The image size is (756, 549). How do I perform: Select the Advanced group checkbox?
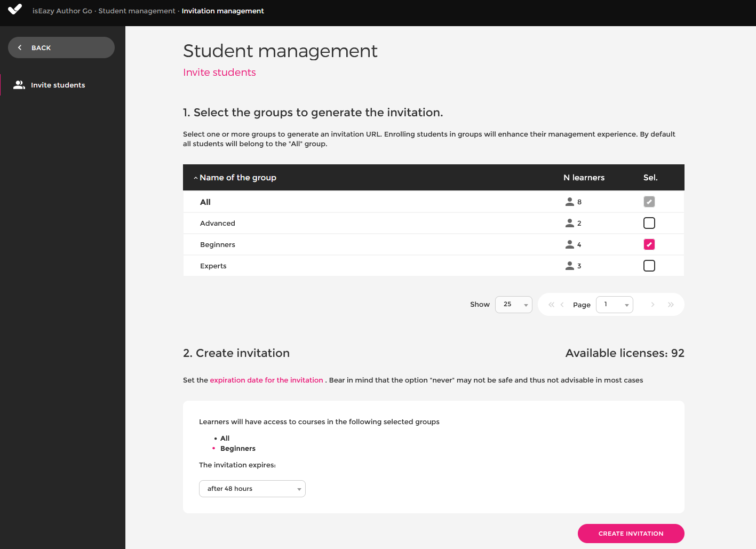coord(649,223)
